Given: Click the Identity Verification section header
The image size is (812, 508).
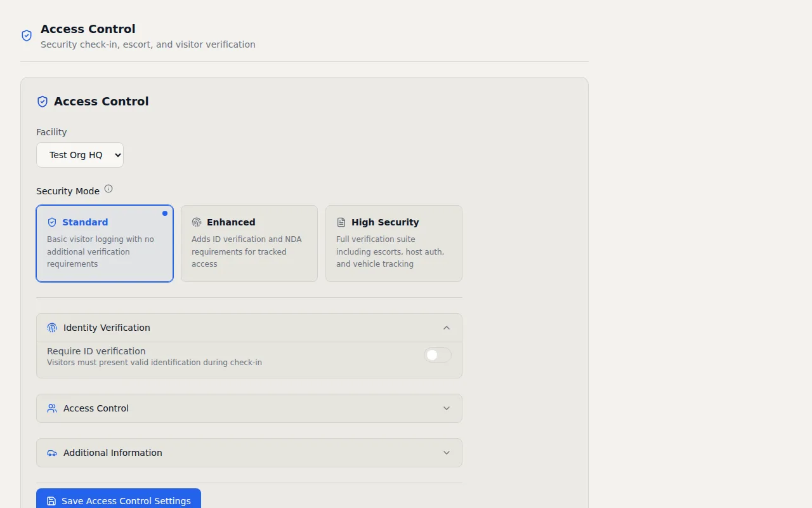Looking at the screenshot, I should 249,327.
